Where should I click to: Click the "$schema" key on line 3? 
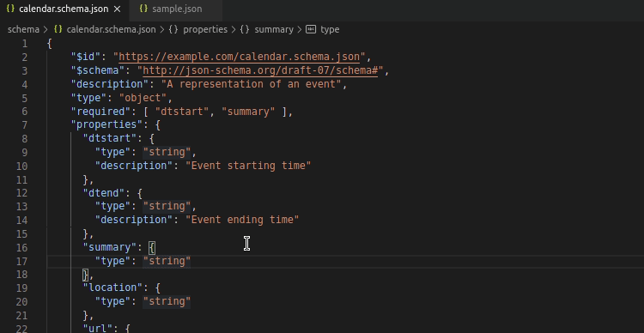coord(97,70)
